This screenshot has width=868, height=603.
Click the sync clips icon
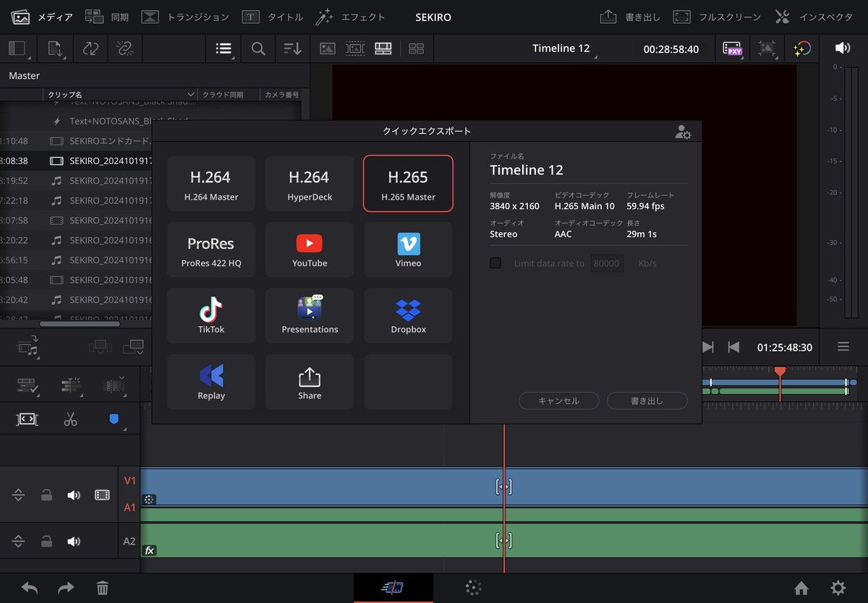tap(90, 48)
